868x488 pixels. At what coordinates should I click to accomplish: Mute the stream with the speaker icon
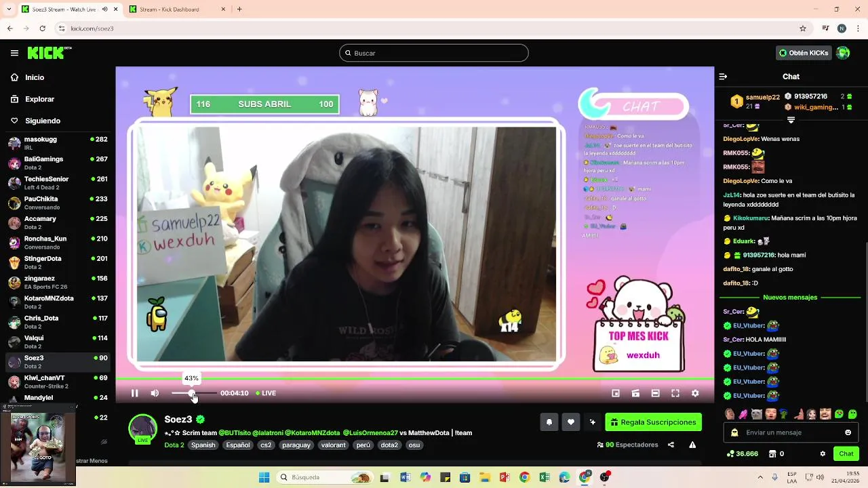[155, 393]
